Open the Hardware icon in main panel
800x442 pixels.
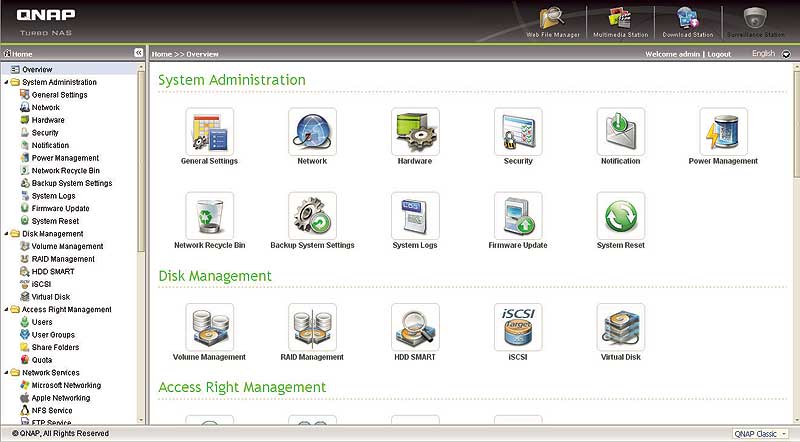415,132
